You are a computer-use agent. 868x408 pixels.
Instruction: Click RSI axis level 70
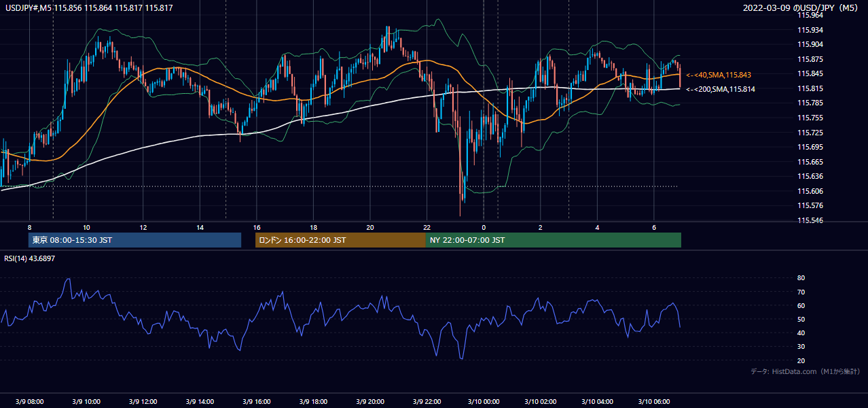(x=801, y=292)
